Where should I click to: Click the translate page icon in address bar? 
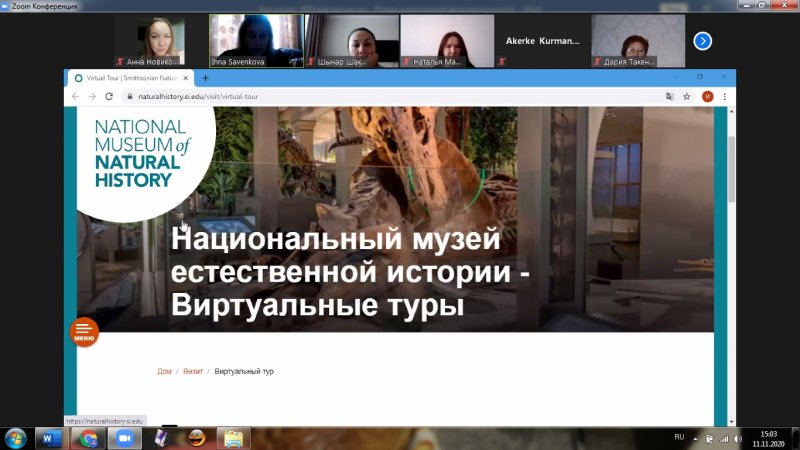point(670,97)
